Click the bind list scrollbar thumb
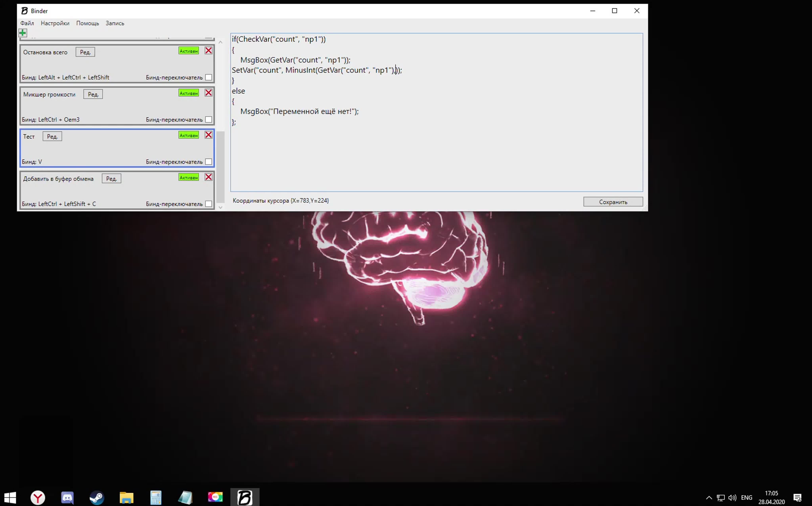Viewport: 812px width, 506px height. [x=220, y=167]
